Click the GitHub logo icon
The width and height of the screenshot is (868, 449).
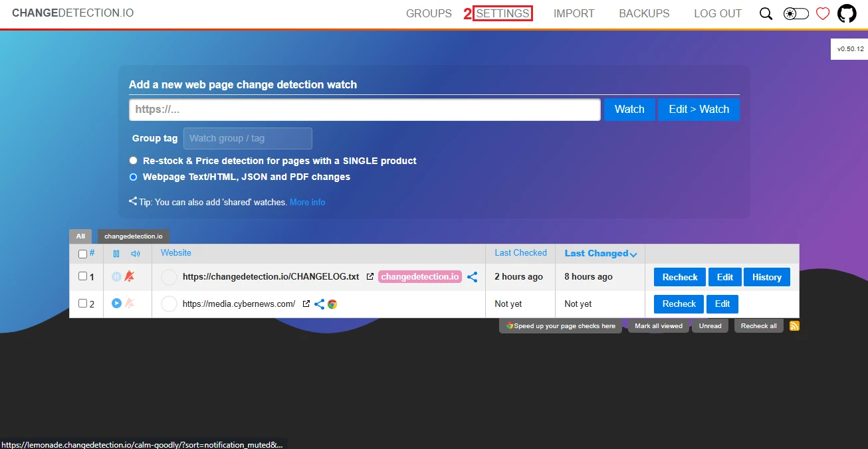coord(847,14)
